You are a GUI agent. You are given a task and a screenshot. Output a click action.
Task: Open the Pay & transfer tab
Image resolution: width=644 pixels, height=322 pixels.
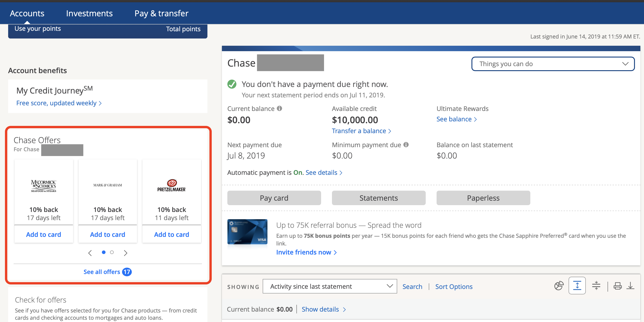161,13
